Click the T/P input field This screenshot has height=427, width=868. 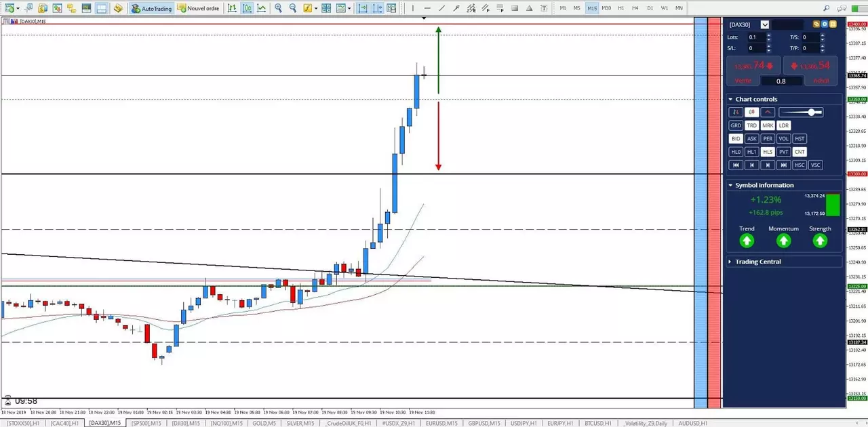[x=811, y=48]
